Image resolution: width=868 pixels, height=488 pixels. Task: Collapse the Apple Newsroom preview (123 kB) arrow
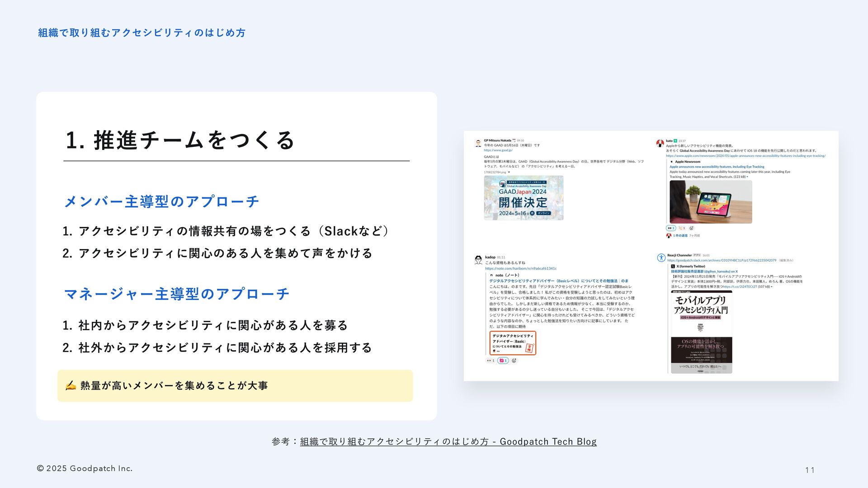coord(747,177)
